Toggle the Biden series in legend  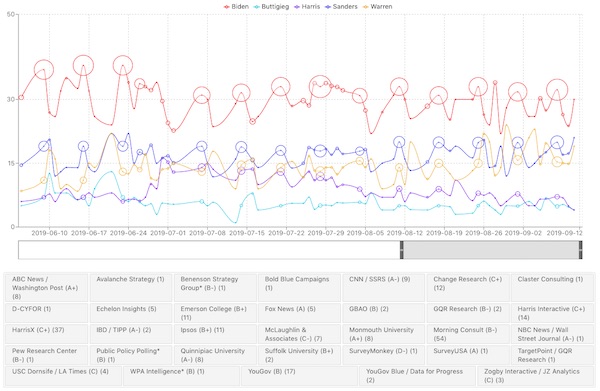(236, 7)
